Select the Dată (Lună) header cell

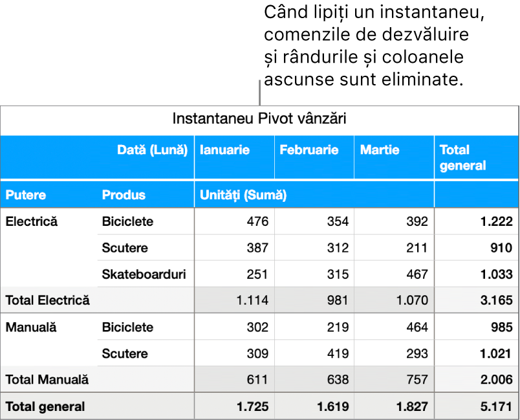pos(152,150)
